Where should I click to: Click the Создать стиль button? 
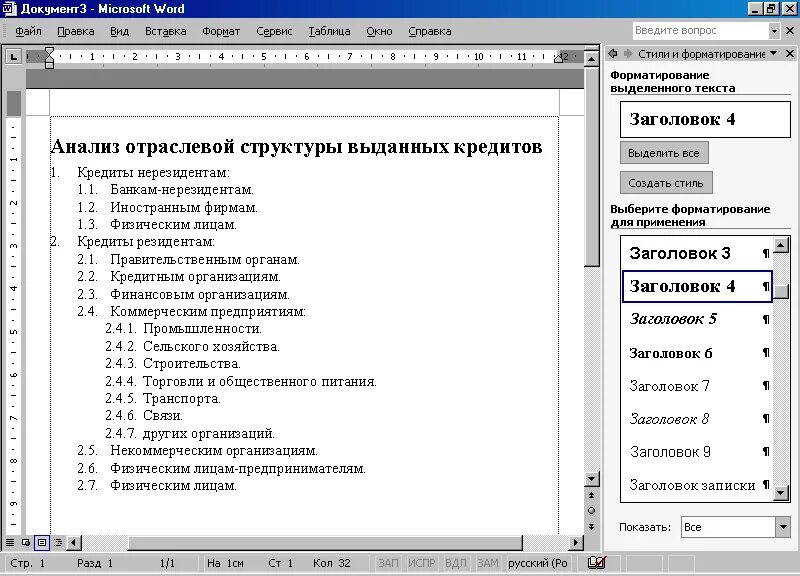(666, 183)
